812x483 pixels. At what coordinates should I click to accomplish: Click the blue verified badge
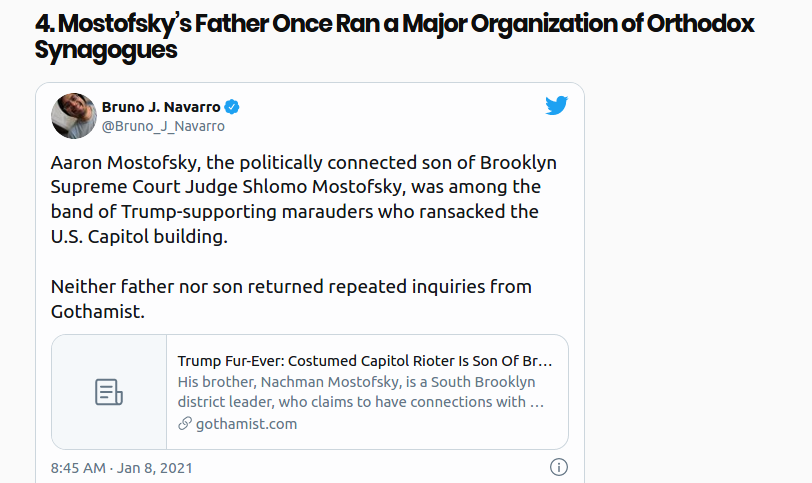pyautogui.click(x=231, y=107)
